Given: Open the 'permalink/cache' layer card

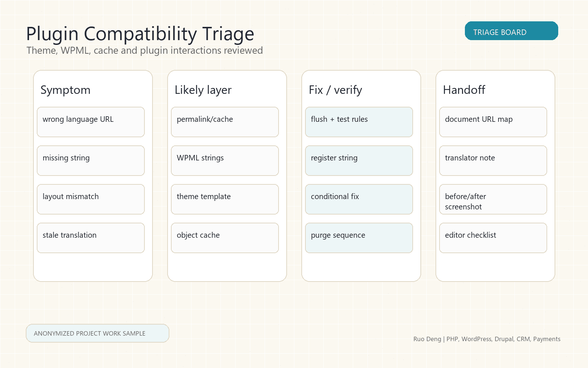Looking at the screenshot, I should tap(225, 122).
